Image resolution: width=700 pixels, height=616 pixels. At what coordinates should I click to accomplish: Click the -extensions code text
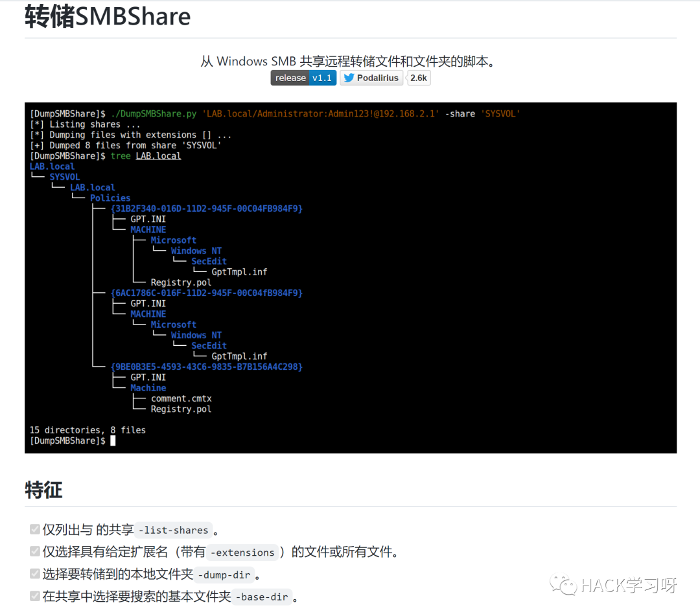point(242,553)
